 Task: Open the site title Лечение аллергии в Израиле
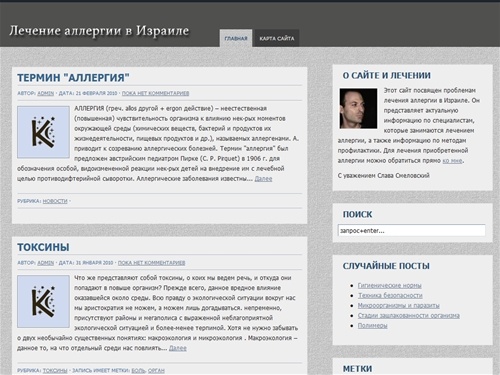[x=99, y=31]
